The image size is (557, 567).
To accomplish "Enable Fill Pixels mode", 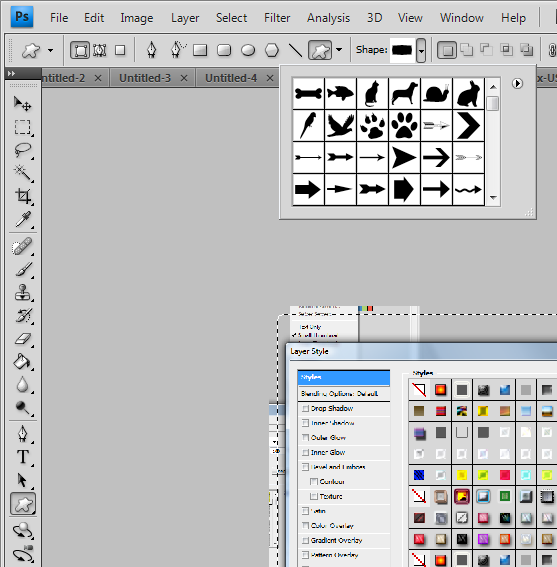I will [120, 50].
